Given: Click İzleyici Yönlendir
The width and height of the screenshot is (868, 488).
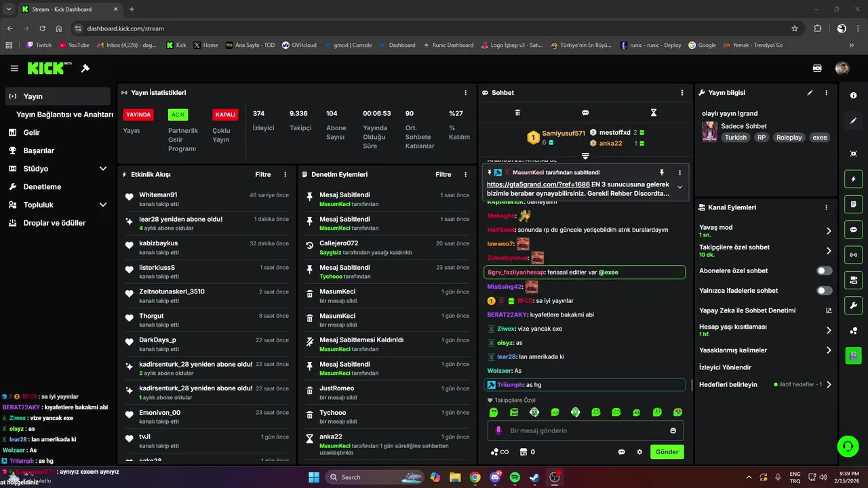Looking at the screenshot, I should pos(725,367).
